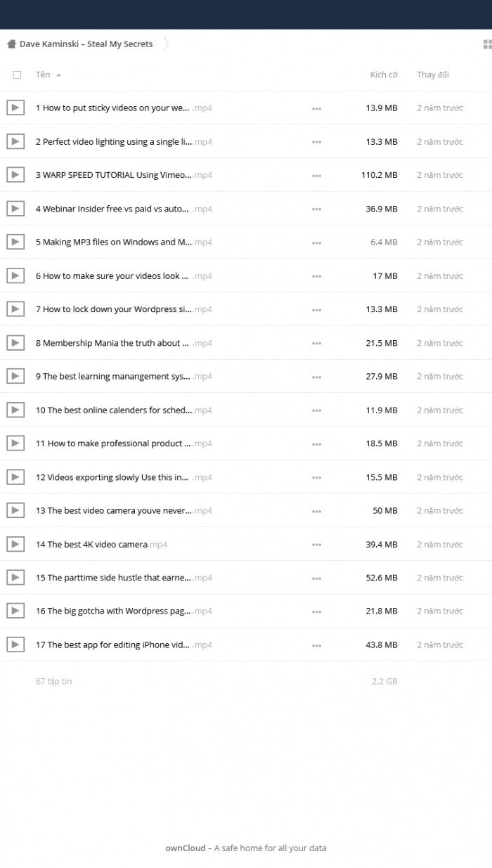Viewport: 492px width, 868px height.
Task: Click video icon for file 1 sticky videos
Action: (x=15, y=108)
